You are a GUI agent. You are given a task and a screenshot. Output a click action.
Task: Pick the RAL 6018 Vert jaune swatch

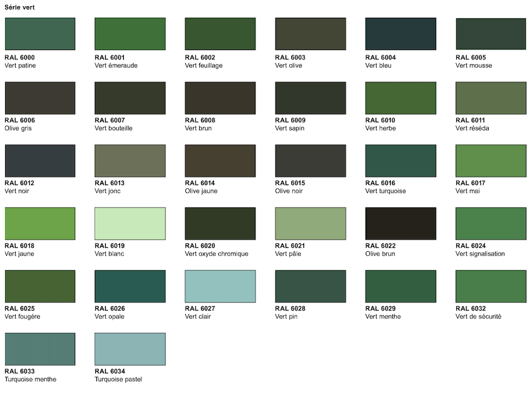point(40,223)
